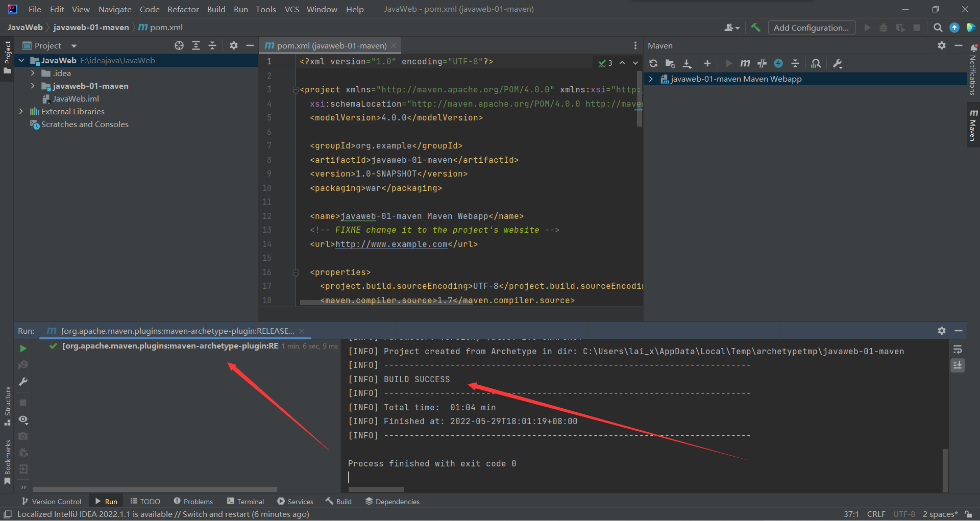Image resolution: width=980 pixels, height=521 pixels.
Task: Select opened file in Project tree
Action: pyautogui.click(x=179, y=45)
